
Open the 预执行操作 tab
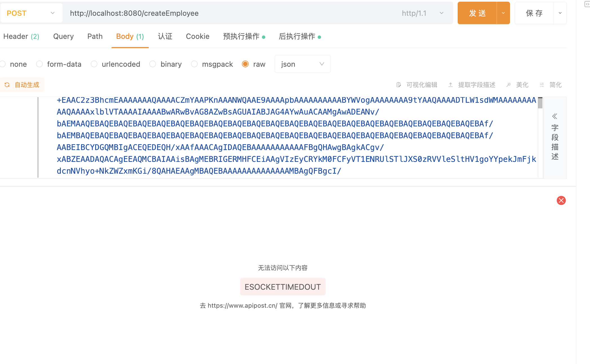coord(244,36)
